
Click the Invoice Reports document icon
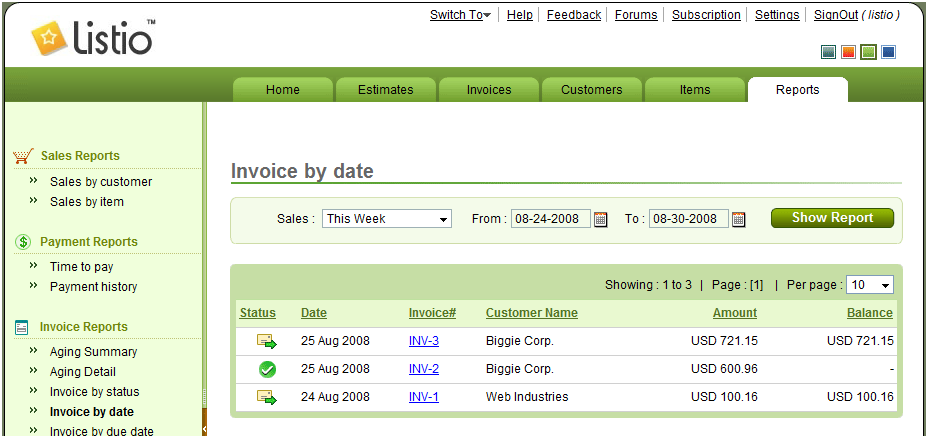23,327
